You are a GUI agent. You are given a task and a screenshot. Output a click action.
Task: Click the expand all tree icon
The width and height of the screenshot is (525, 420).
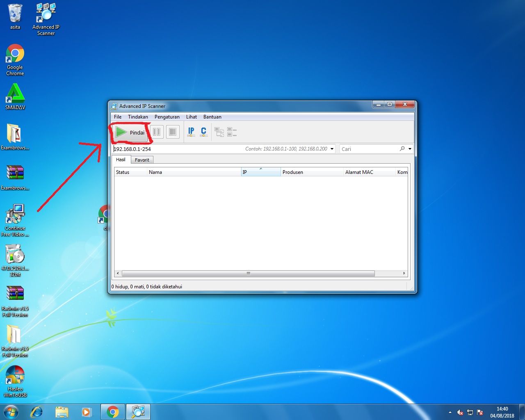219,132
